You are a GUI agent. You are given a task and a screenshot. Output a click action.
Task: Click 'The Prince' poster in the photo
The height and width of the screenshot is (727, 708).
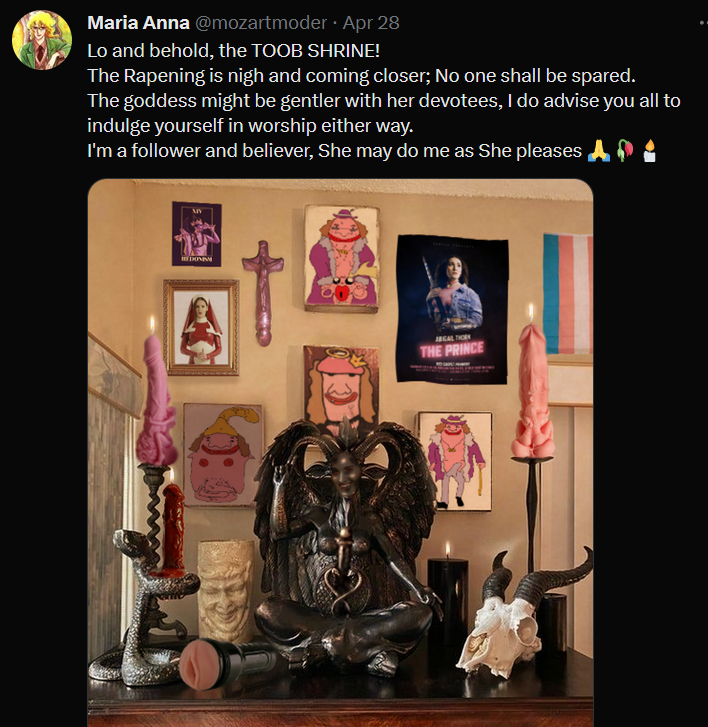[452, 310]
